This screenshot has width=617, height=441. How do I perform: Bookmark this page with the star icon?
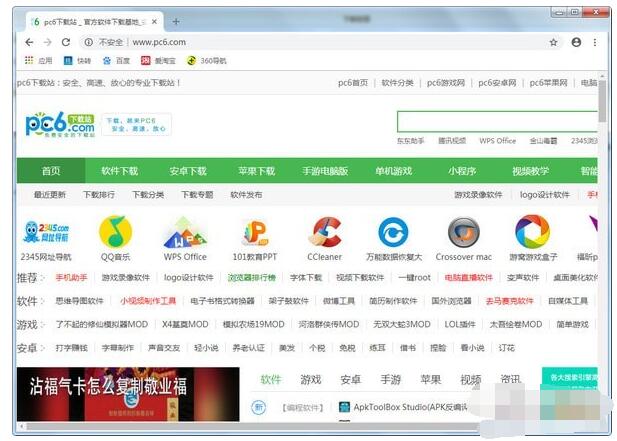553,42
